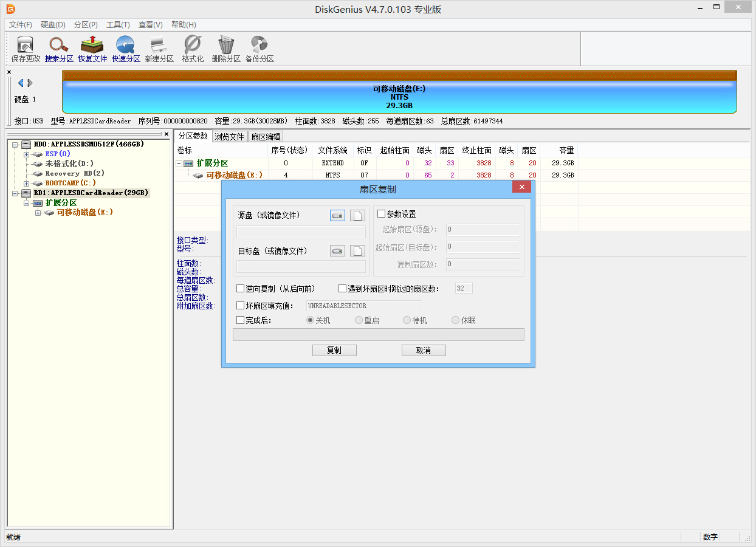Viewport: 756px width, 547px height.
Task: Click the 新建分区 toolbar icon
Action: [159, 49]
